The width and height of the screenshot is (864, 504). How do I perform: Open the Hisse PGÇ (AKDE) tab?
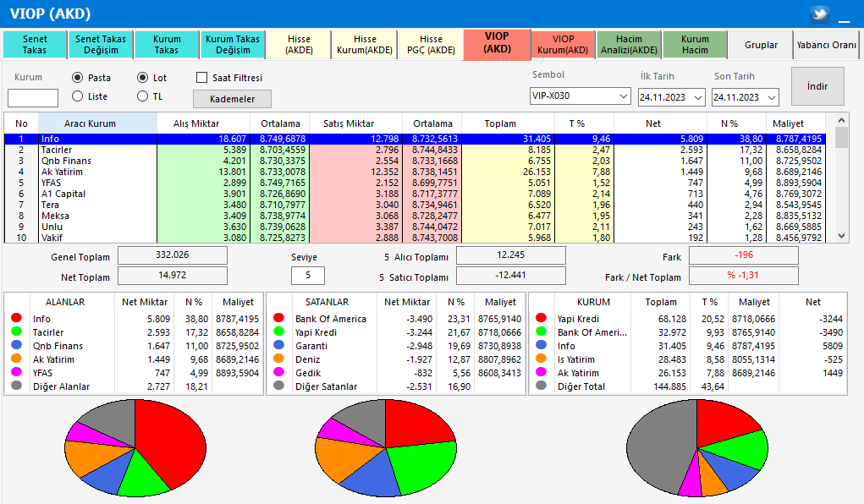[431, 45]
